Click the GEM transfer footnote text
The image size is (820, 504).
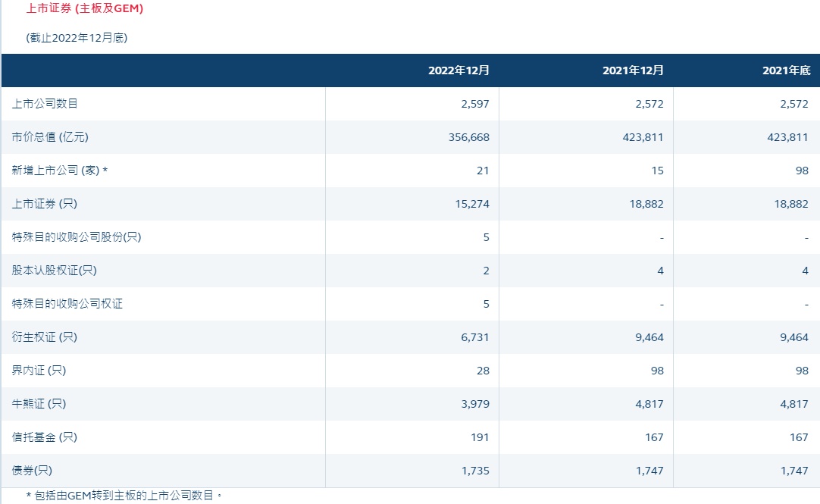(124, 496)
